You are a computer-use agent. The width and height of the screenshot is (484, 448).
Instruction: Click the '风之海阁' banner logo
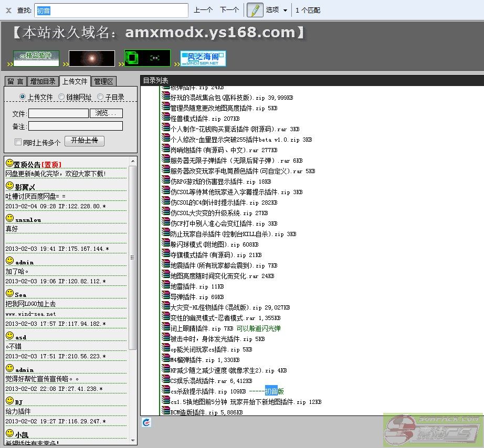pyautogui.click(x=203, y=58)
